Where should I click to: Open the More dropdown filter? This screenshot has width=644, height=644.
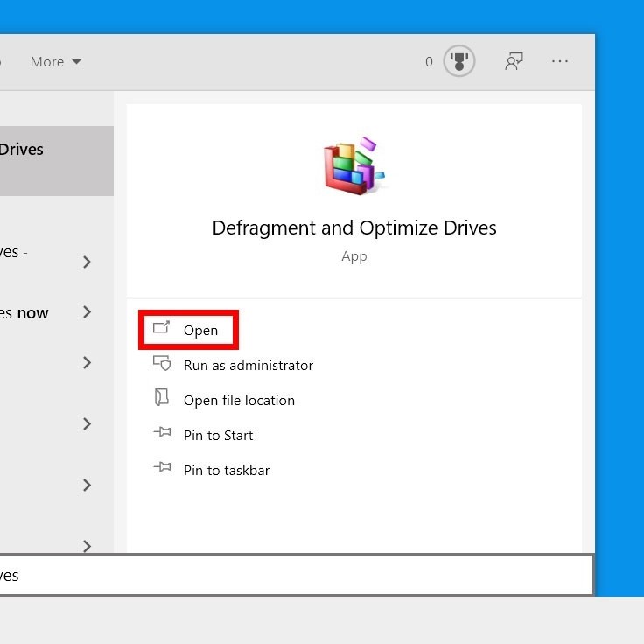pyautogui.click(x=56, y=61)
